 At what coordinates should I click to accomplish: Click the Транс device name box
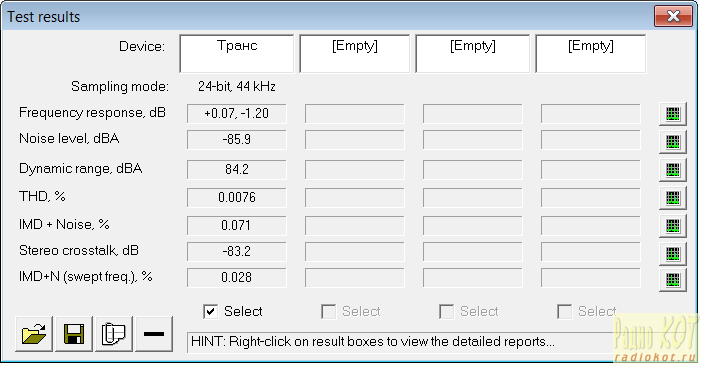pyautogui.click(x=236, y=53)
